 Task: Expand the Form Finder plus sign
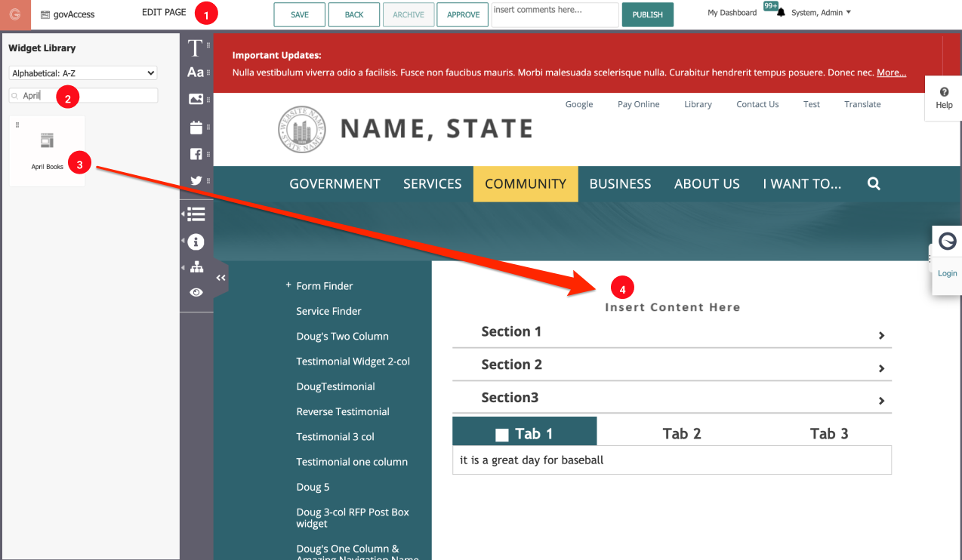pyautogui.click(x=288, y=285)
